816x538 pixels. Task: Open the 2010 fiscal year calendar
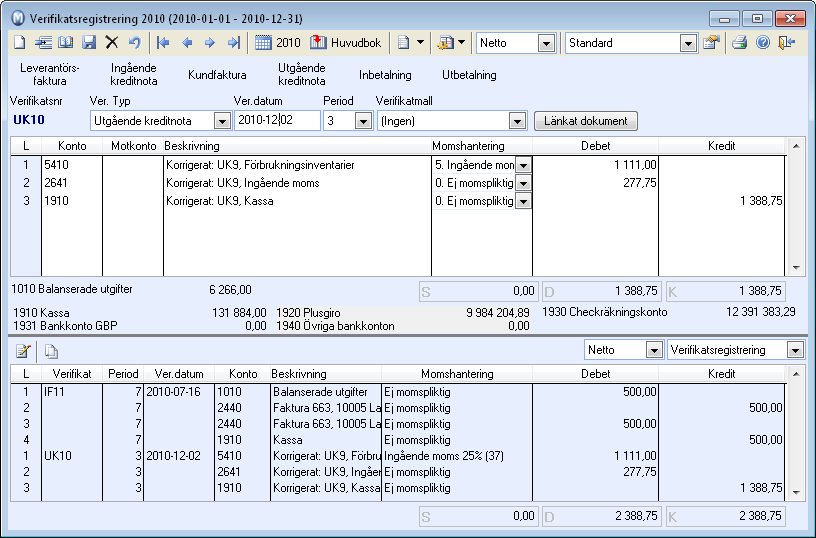[278, 43]
